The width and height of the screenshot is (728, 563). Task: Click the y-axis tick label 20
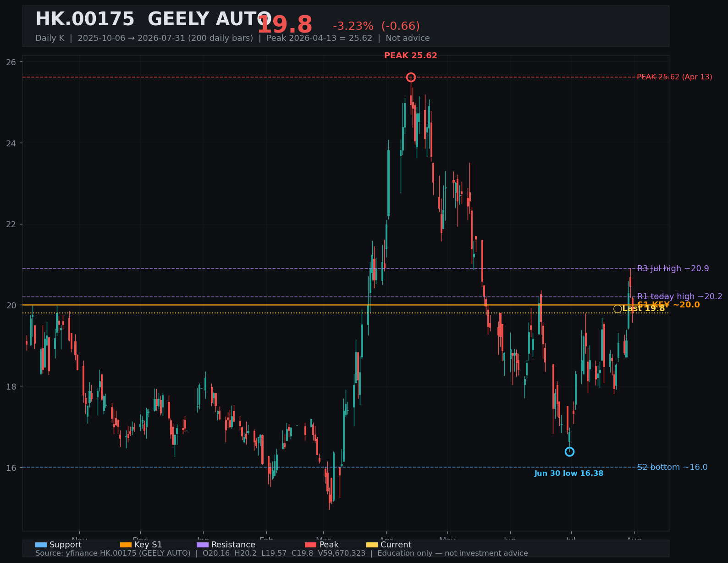pos(11,306)
